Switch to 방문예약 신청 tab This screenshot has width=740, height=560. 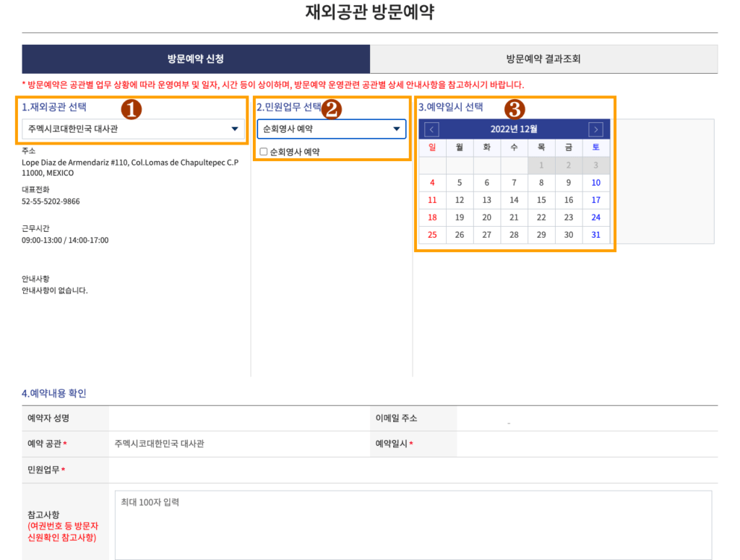pyautogui.click(x=196, y=59)
